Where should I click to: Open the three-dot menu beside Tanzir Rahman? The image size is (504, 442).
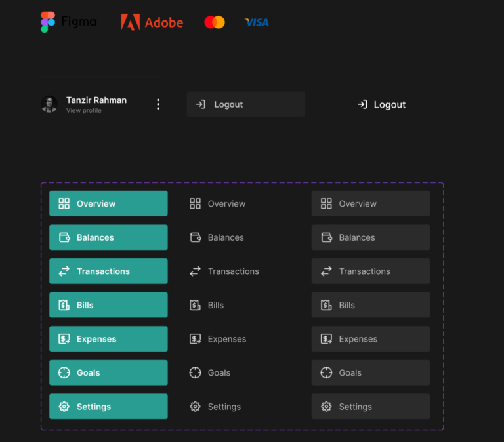click(x=157, y=104)
